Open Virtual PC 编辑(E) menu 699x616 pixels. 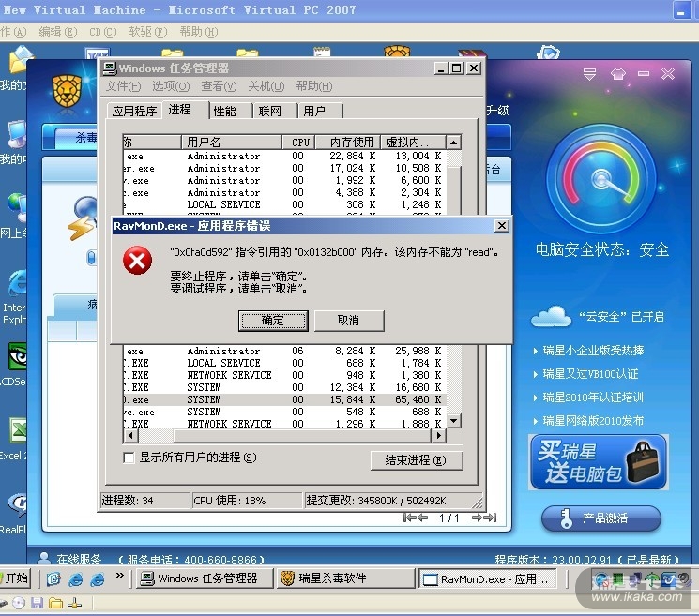coord(58,32)
